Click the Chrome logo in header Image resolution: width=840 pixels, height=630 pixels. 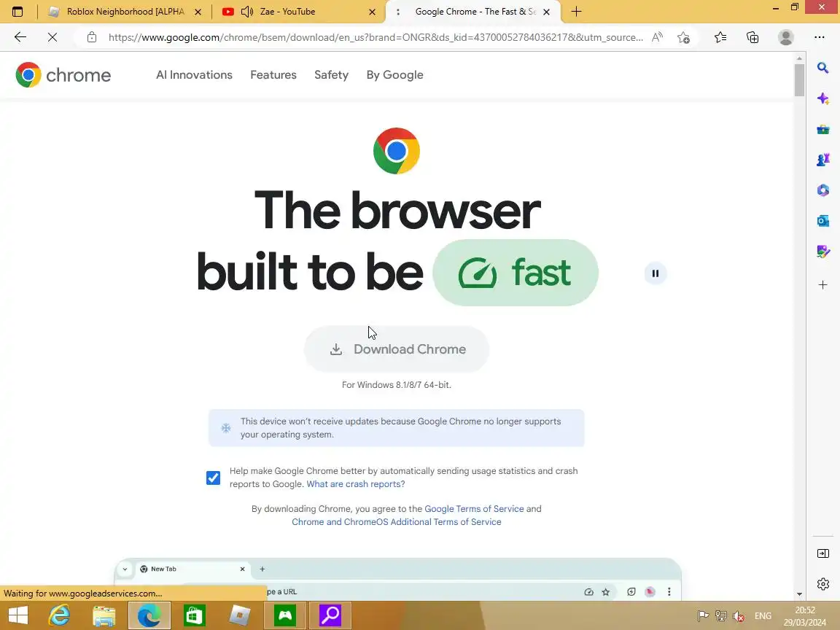63,75
